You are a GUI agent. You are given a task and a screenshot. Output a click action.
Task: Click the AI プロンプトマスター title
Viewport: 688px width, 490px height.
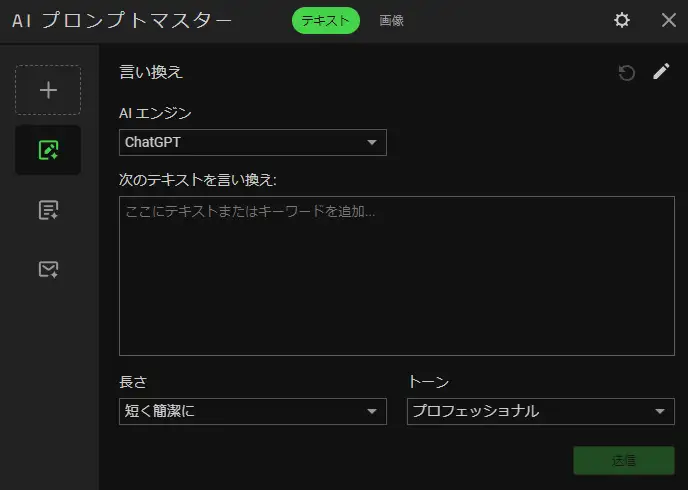pos(122,20)
